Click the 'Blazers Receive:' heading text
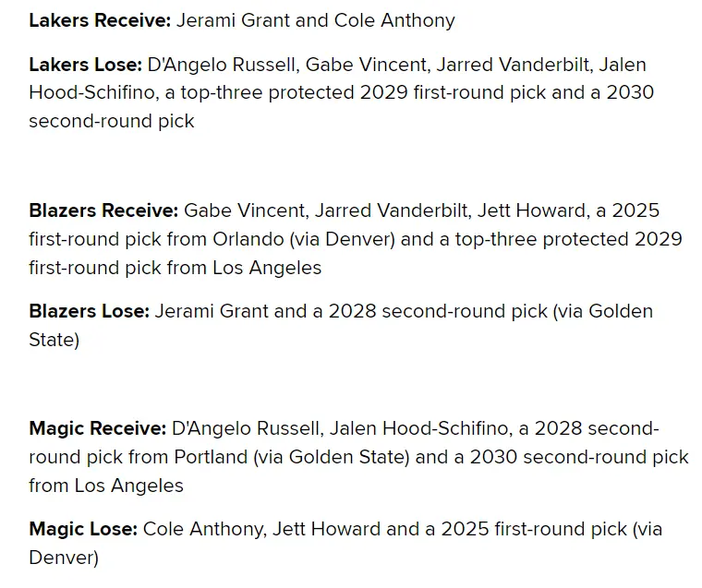The height and width of the screenshot is (588, 702). click(x=103, y=210)
